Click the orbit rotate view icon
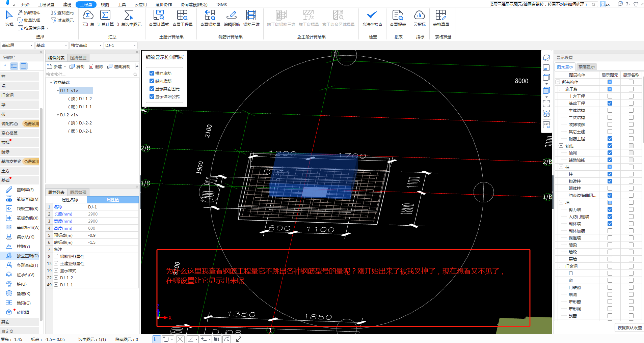The image size is (644, 343). click(546, 58)
